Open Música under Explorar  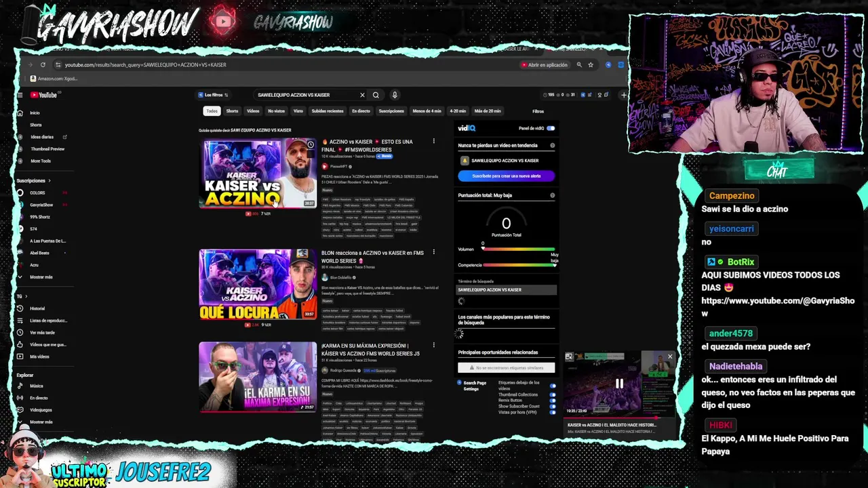pos(37,386)
